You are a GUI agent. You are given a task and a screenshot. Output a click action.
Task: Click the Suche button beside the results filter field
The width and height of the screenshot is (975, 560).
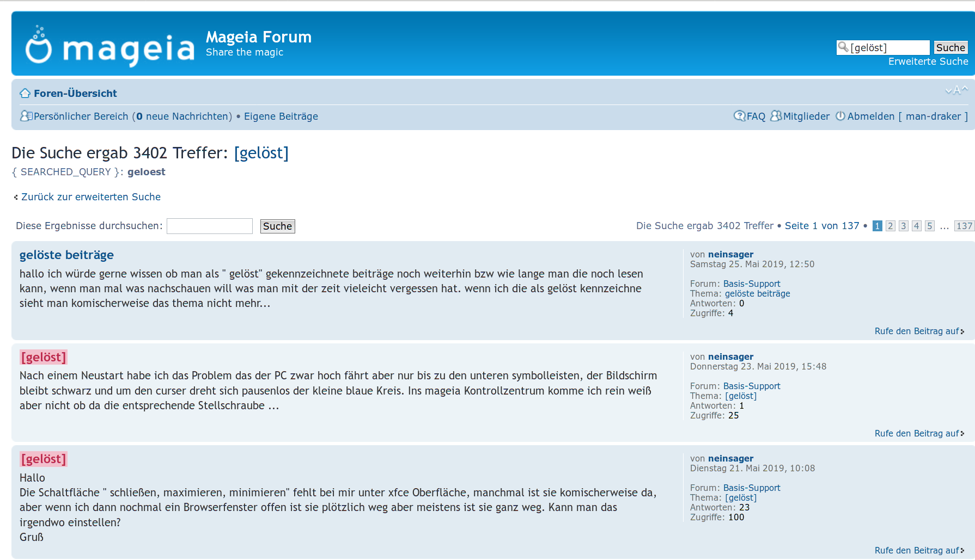(278, 226)
